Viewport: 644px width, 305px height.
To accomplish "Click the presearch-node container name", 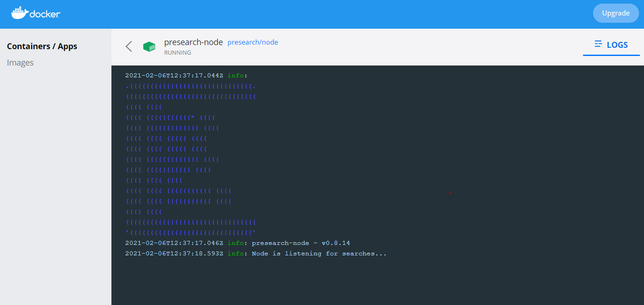I will [193, 42].
